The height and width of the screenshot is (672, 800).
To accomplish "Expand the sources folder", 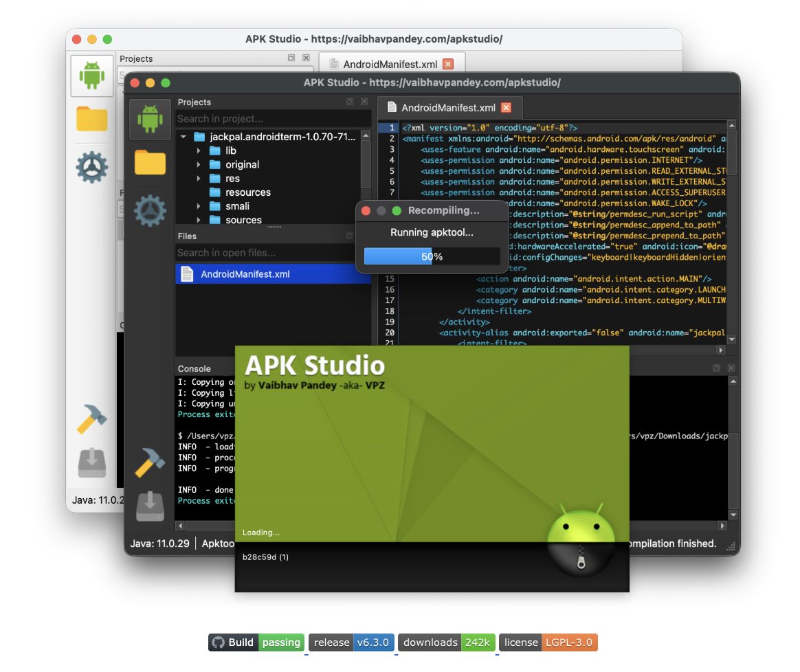I will (x=199, y=220).
